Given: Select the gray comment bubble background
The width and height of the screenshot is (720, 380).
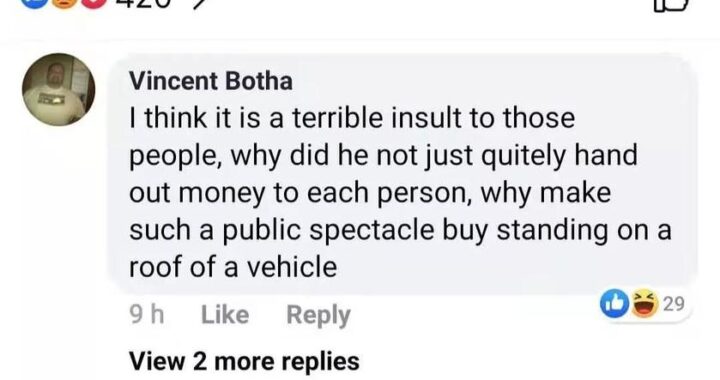Looking at the screenshot, I should tap(402, 175).
